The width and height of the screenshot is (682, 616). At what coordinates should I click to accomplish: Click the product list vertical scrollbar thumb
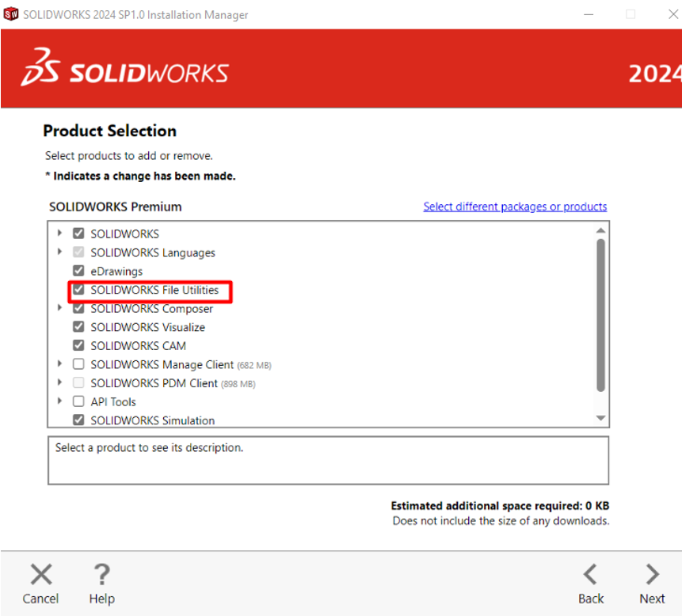coord(600,317)
